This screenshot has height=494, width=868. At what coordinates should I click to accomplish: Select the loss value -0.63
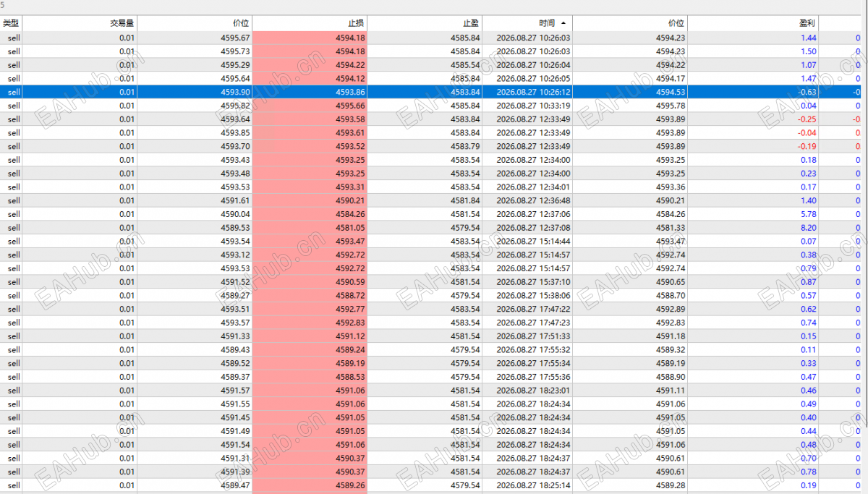807,92
